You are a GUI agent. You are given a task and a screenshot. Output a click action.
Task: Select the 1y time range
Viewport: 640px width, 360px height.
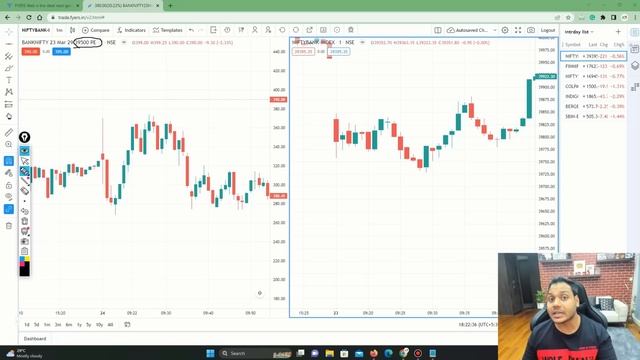click(x=79, y=325)
